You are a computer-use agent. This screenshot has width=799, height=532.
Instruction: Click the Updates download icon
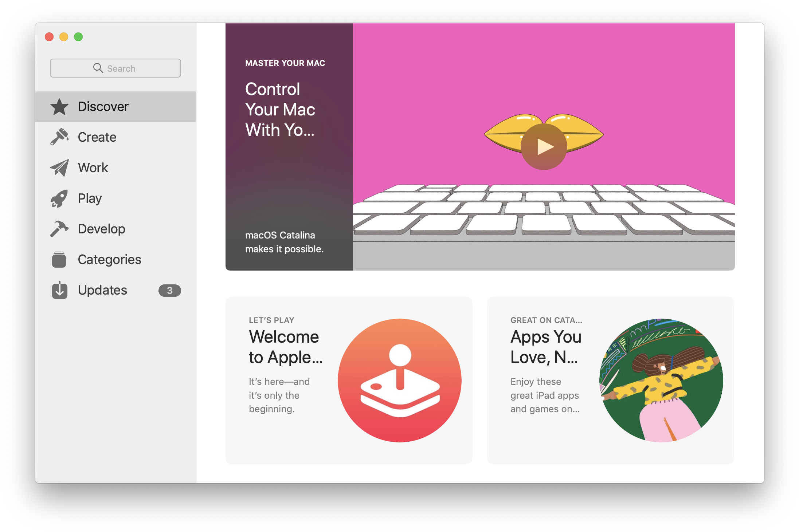[x=59, y=290]
